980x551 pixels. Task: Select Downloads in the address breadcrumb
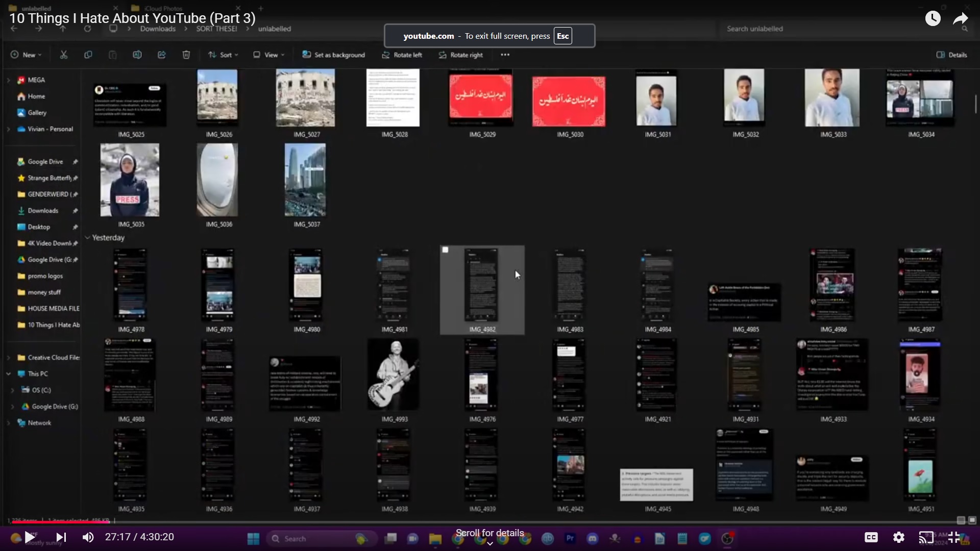pos(158,29)
